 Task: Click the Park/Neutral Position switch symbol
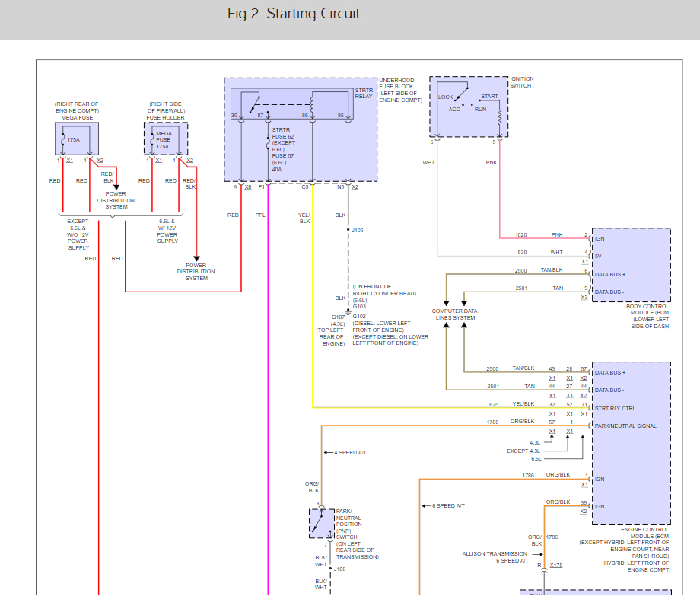tap(322, 523)
